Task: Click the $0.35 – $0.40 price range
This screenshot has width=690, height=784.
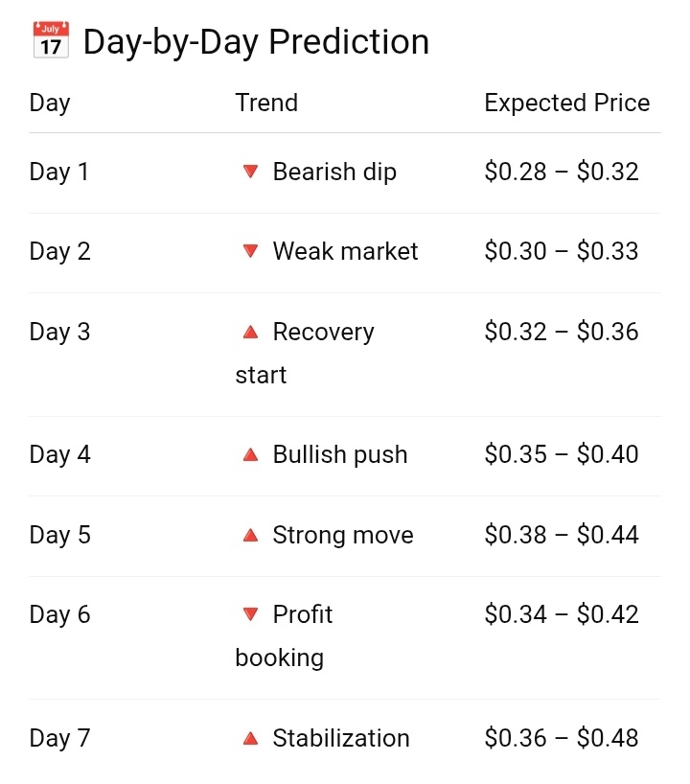Action: [561, 454]
